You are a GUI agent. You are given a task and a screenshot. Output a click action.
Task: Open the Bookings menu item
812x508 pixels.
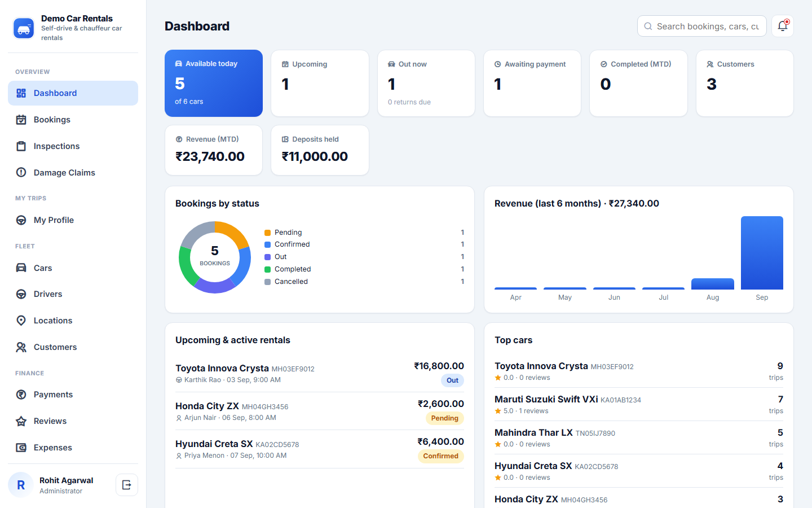[x=73, y=120]
